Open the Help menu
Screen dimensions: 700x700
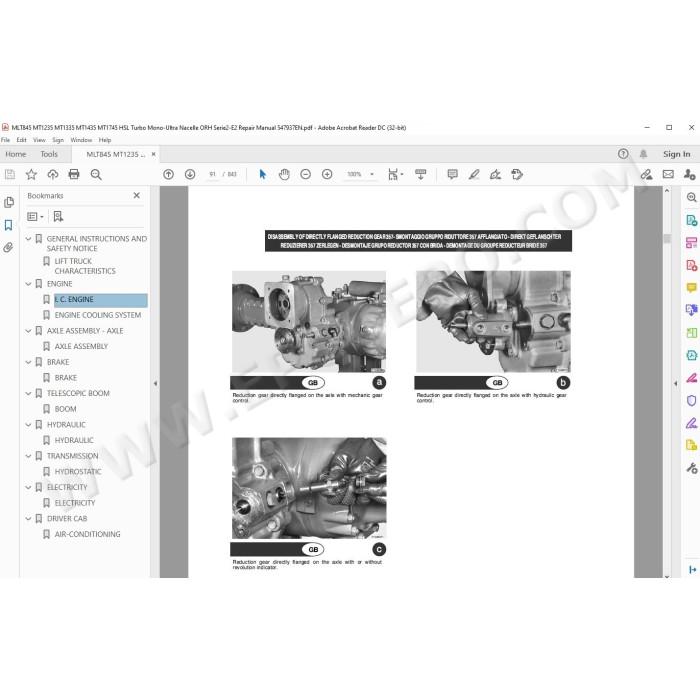(x=105, y=140)
